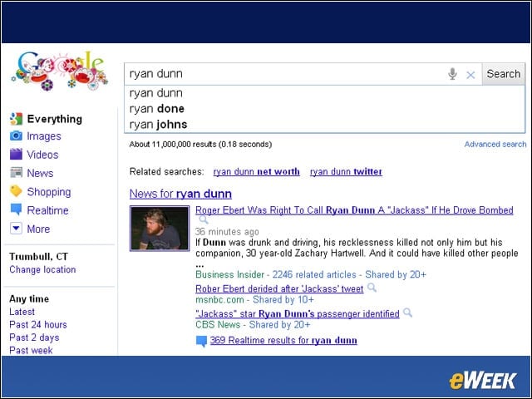Select 'Any time' filter

coord(29,299)
